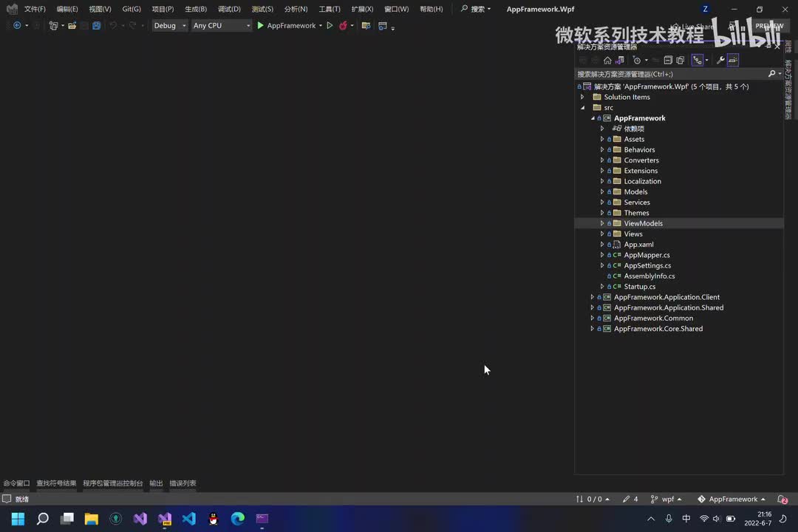Toggle the Preview Selected Items button
The width and height of the screenshot is (798, 532).
733,61
